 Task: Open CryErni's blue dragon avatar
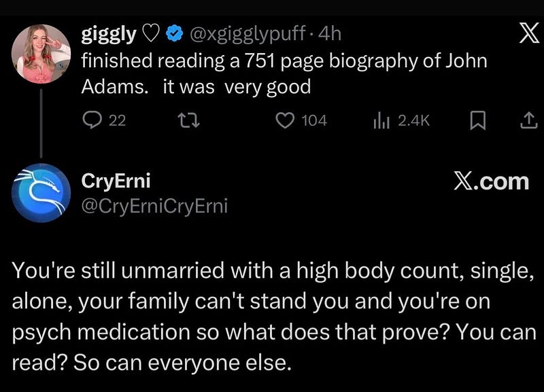click(x=42, y=193)
